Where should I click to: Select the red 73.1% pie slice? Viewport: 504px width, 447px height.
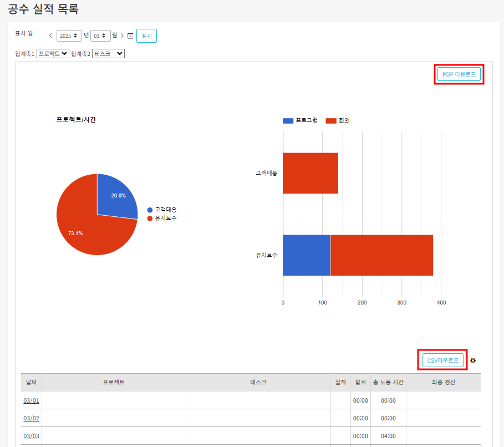[x=83, y=227]
